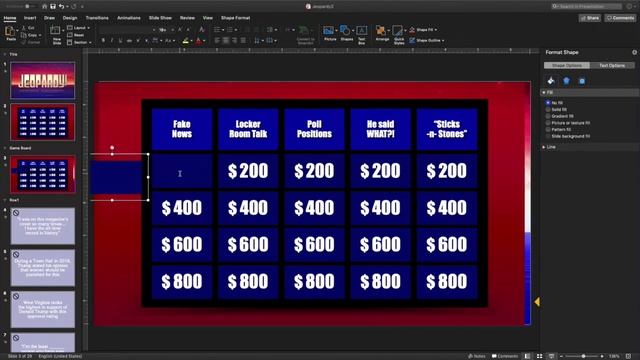Viewport: 640px width, 360px height.
Task: Click Comments in the status bar
Action: coord(505,356)
